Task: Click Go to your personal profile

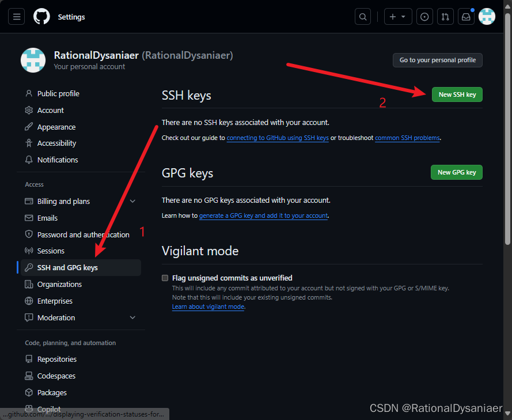Action: click(438, 60)
